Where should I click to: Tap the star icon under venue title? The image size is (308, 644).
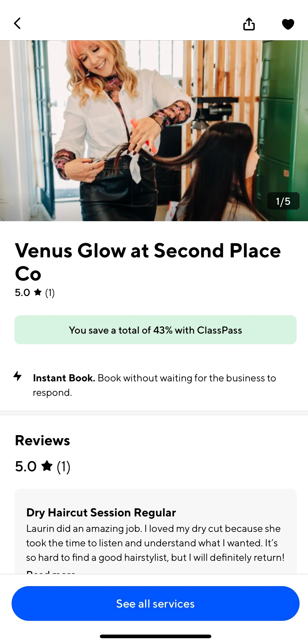[38, 292]
